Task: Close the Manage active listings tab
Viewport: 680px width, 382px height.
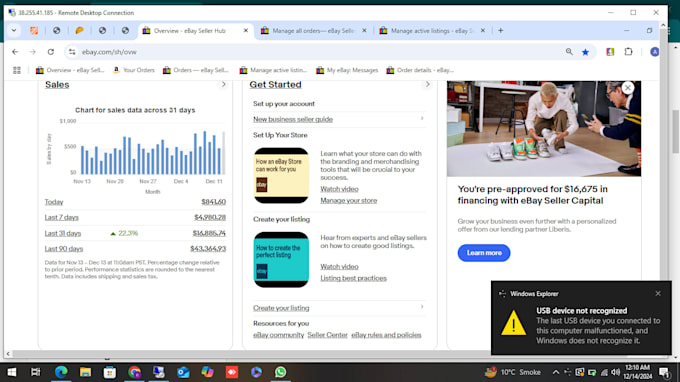Action: tap(483, 31)
